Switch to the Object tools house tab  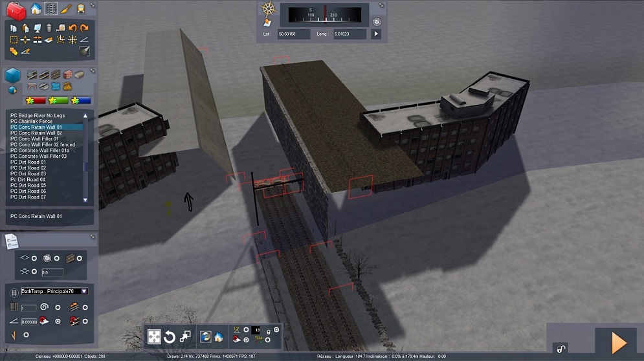[36, 8]
